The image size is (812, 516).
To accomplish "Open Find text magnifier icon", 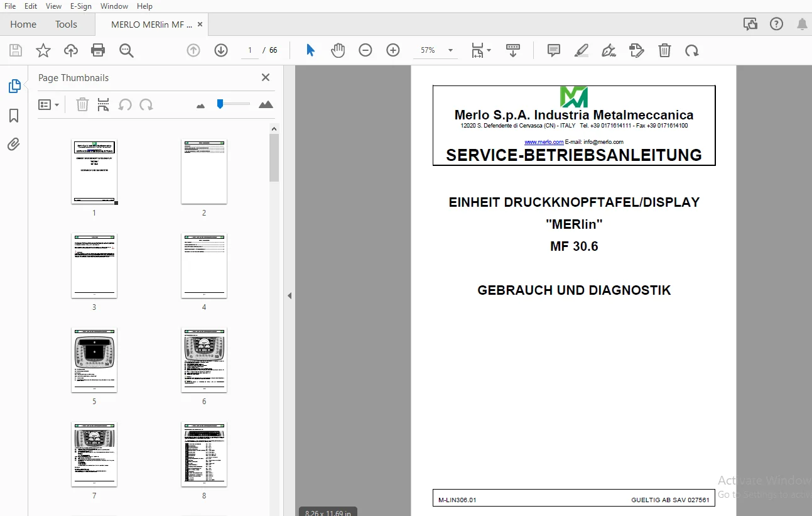I will point(127,51).
